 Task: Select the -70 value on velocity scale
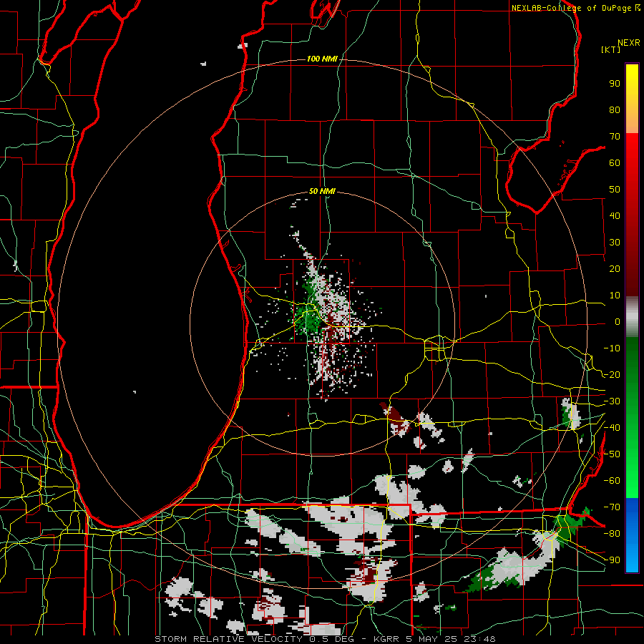612,507
